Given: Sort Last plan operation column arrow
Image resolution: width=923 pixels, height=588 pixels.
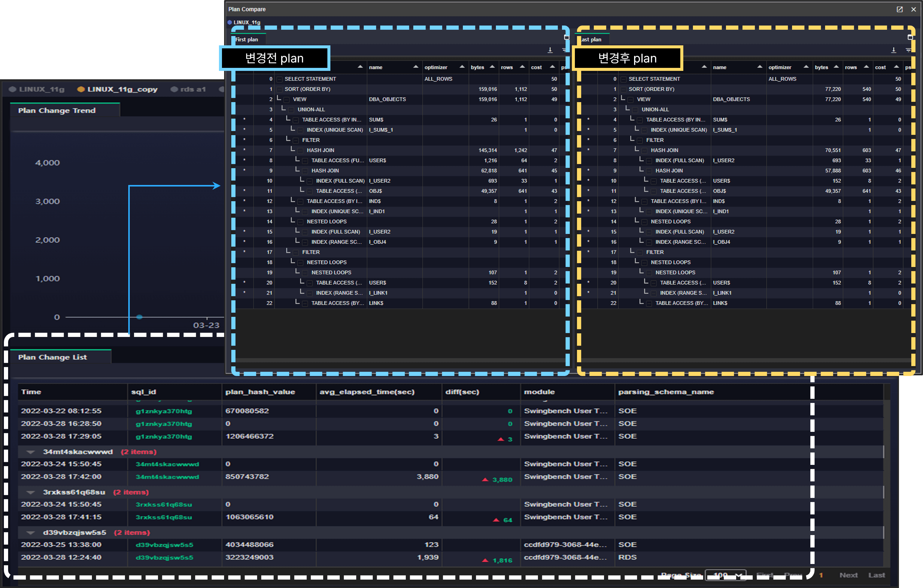Looking at the screenshot, I should [704, 67].
